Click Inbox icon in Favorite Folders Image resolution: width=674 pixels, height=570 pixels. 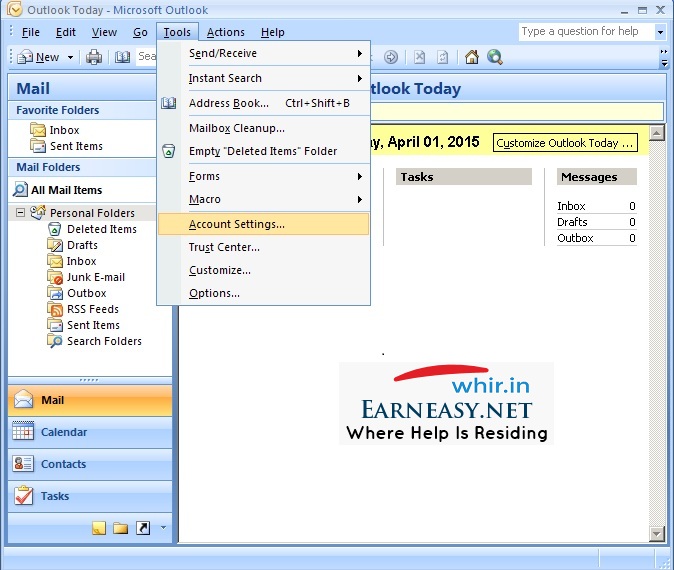pos(38,130)
